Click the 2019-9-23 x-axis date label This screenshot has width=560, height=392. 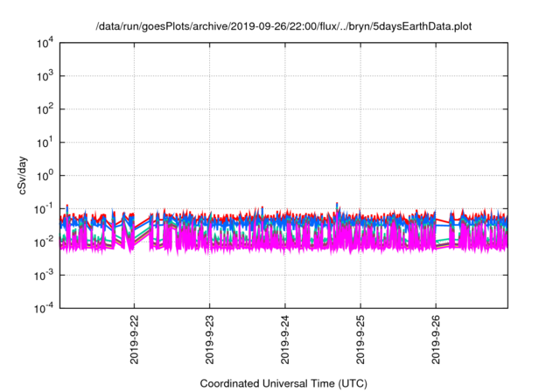click(210, 339)
